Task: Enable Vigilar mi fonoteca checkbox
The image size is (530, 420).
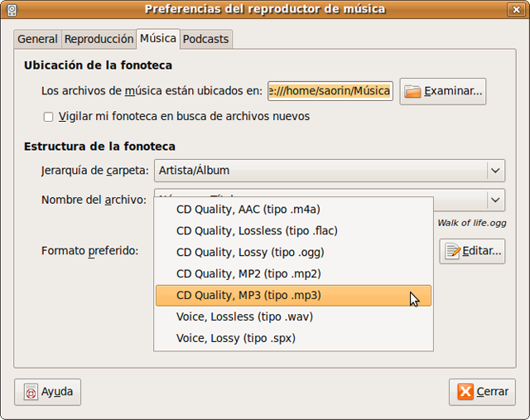Action: pos(48,117)
